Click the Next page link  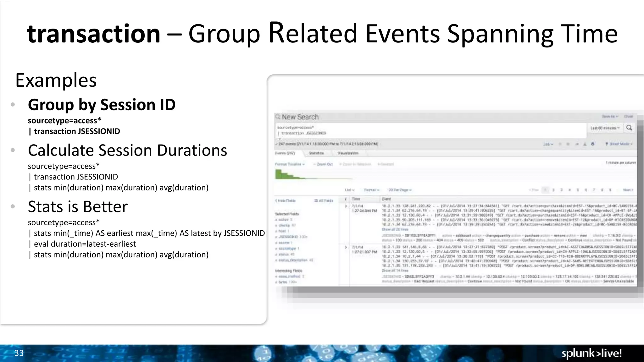[628, 190]
